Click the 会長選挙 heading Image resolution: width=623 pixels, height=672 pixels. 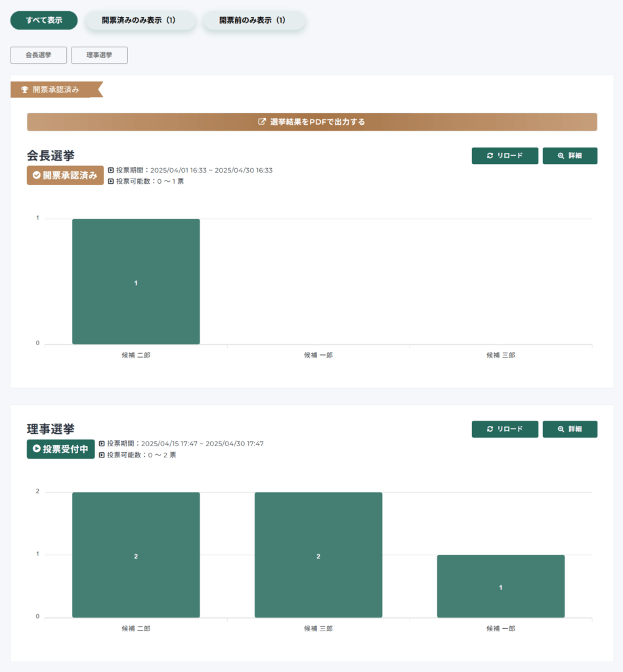coord(51,155)
